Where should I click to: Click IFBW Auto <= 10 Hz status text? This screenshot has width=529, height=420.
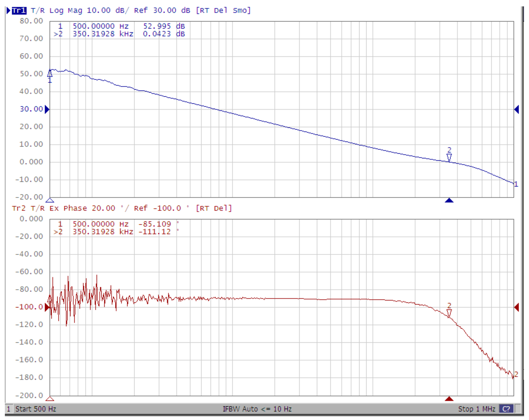[257, 409]
